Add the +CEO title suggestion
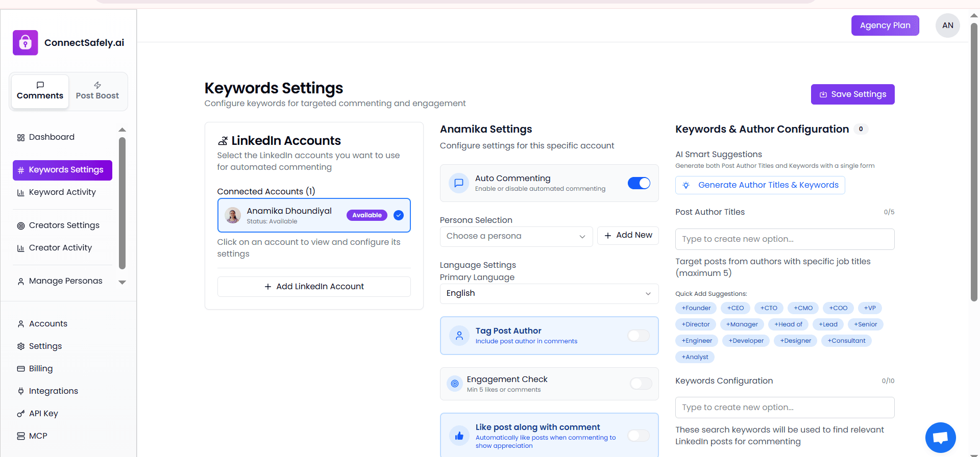Image resolution: width=980 pixels, height=457 pixels. tap(736, 308)
